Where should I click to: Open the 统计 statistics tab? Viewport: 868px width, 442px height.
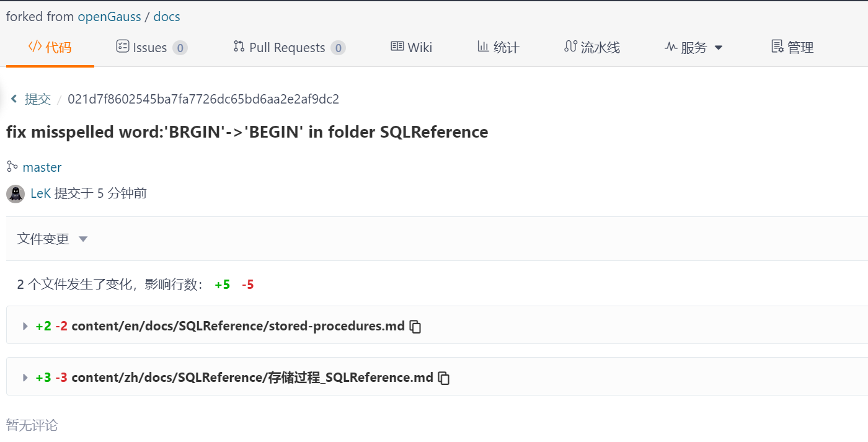pos(498,48)
